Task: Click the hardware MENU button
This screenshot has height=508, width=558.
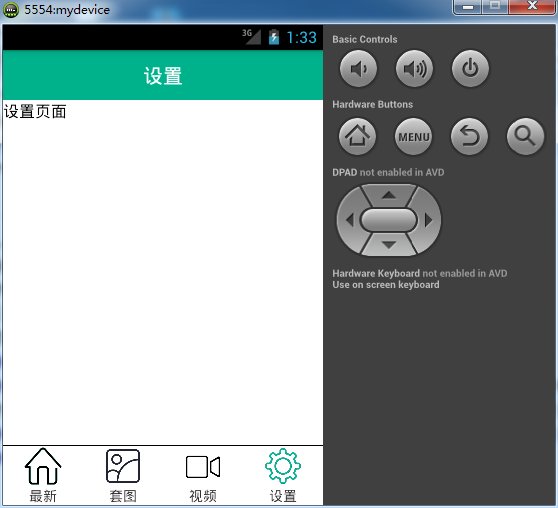Action: 413,137
